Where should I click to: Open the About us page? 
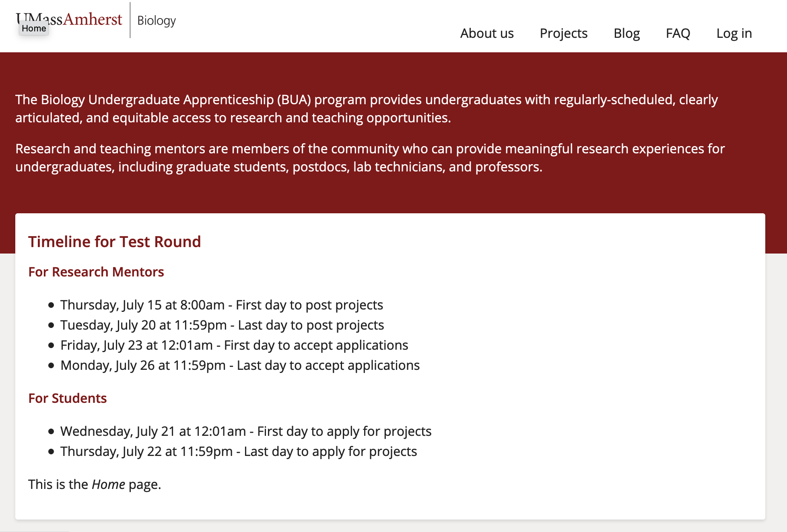tap(486, 33)
